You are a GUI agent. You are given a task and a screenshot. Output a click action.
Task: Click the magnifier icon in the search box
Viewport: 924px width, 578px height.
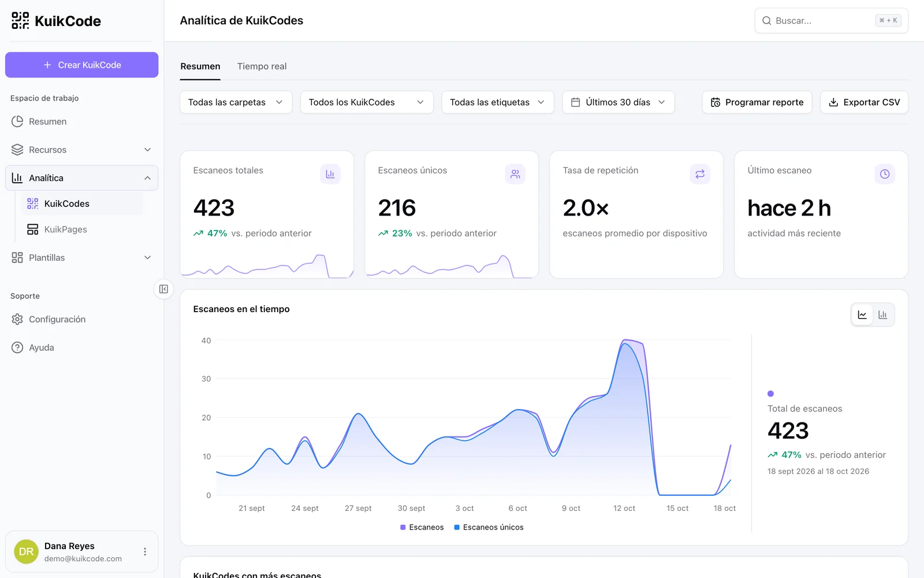(767, 21)
